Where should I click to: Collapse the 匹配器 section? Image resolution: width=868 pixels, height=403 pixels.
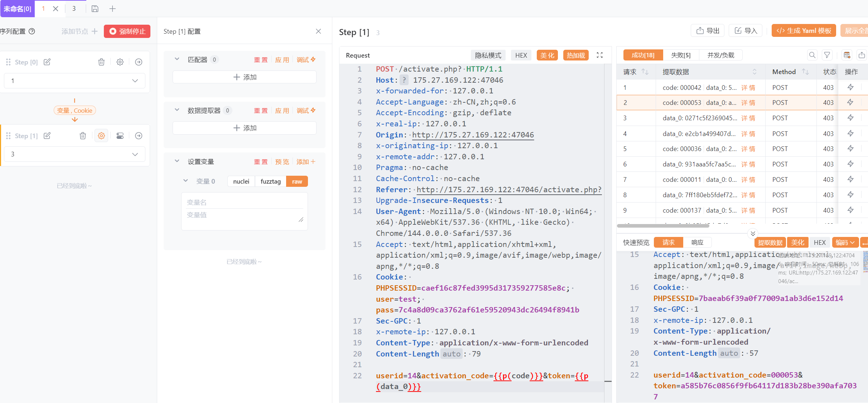tap(177, 59)
